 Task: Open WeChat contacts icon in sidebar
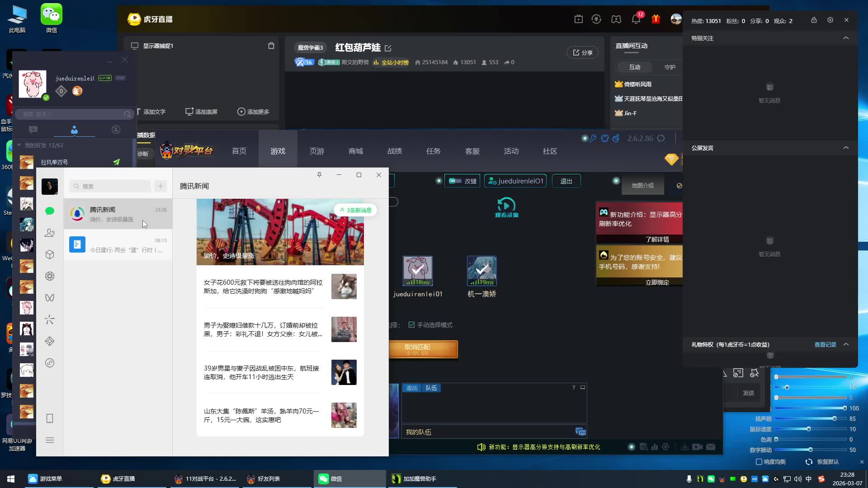(x=50, y=233)
